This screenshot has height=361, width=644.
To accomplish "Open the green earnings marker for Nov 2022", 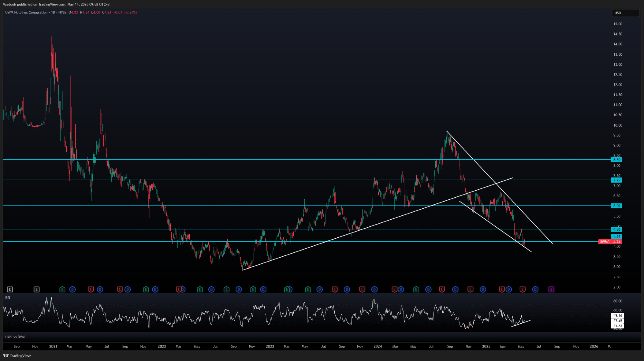I will 253,290.
